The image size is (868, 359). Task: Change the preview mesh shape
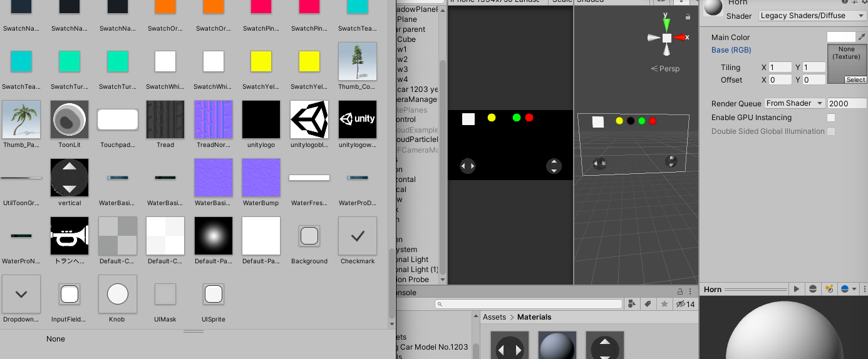(813, 289)
